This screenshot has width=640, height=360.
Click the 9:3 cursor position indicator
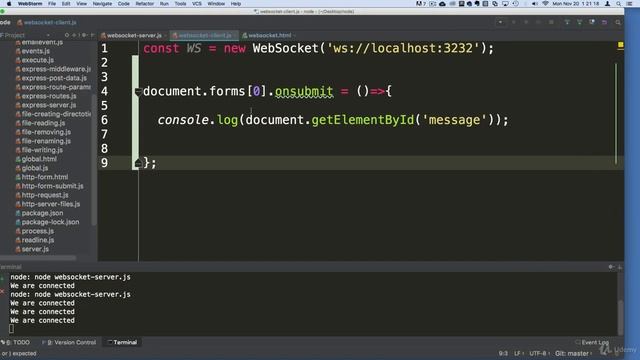point(503,353)
